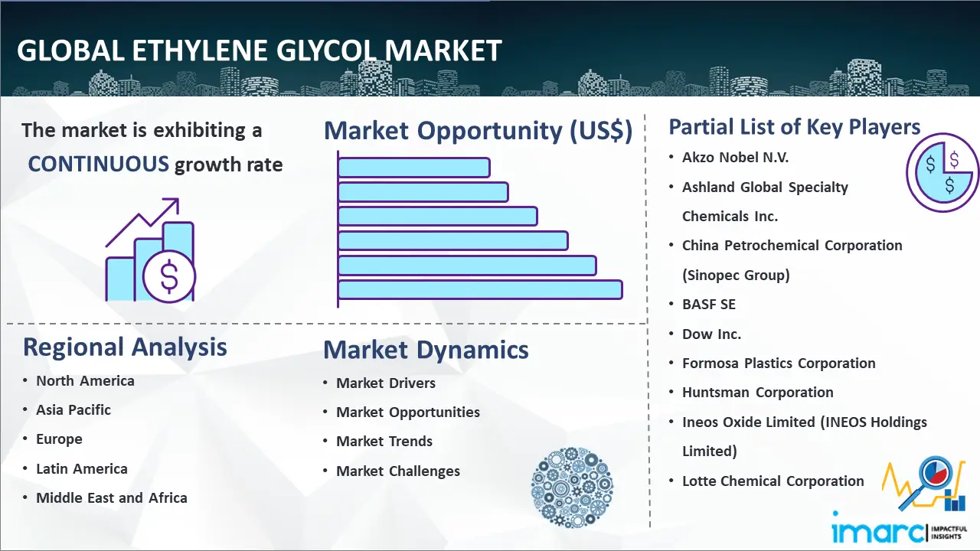Select Asia Pacific region

point(73,410)
